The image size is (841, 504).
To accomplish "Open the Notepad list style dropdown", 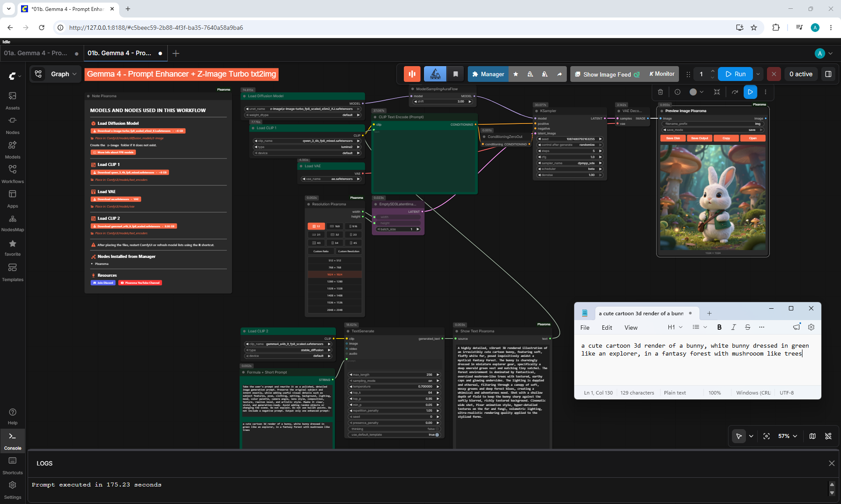I will click(x=700, y=327).
